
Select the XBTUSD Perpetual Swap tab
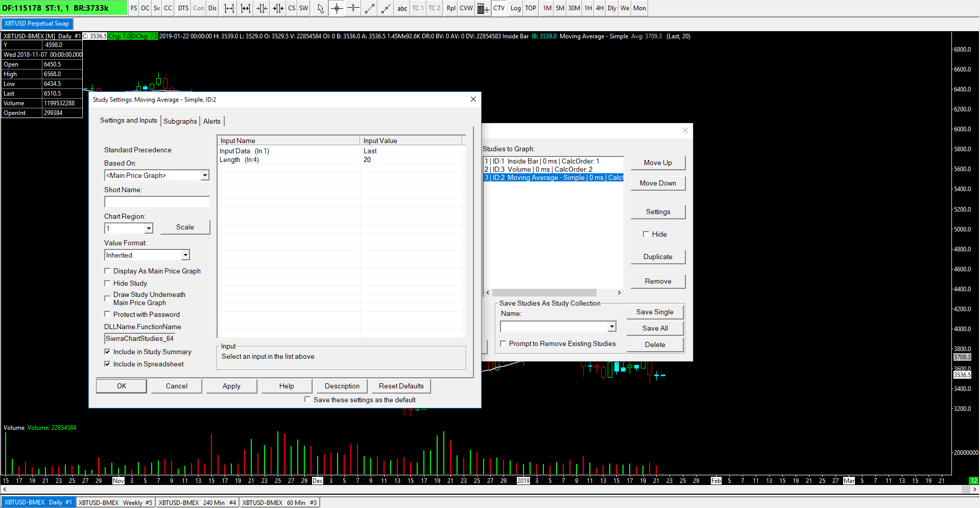pyautogui.click(x=37, y=24)
